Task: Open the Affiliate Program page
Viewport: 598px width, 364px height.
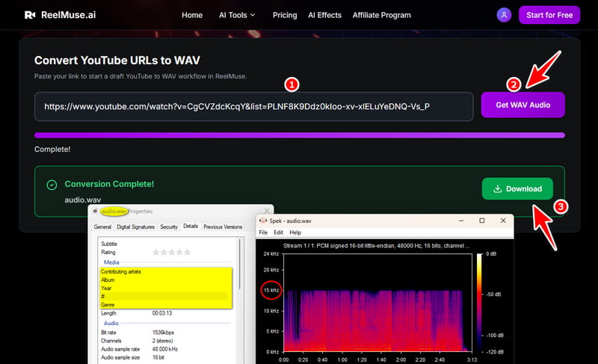Action: 381,15
